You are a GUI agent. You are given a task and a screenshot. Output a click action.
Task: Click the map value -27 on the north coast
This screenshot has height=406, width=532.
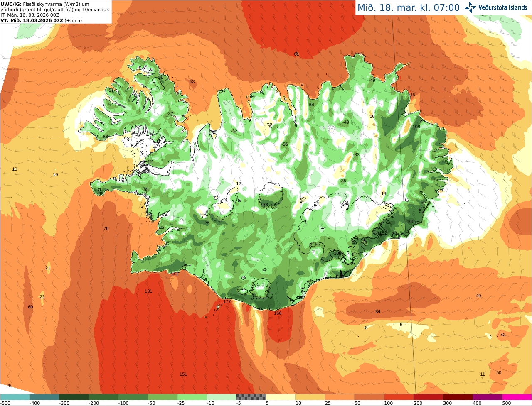click(x=222, y=92)
